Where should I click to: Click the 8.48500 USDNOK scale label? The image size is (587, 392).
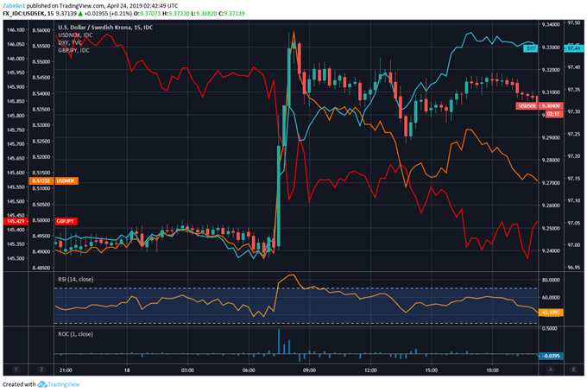[x=41, y=268]
